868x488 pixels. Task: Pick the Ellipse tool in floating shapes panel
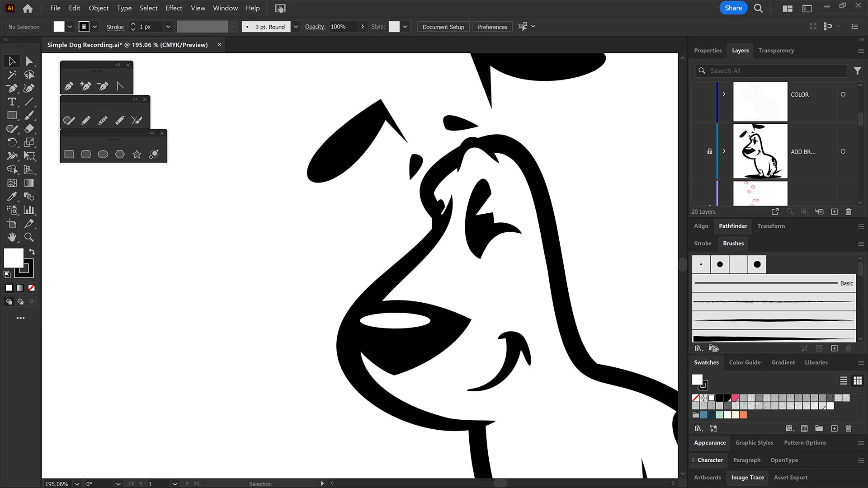click(x=103, y=155)
